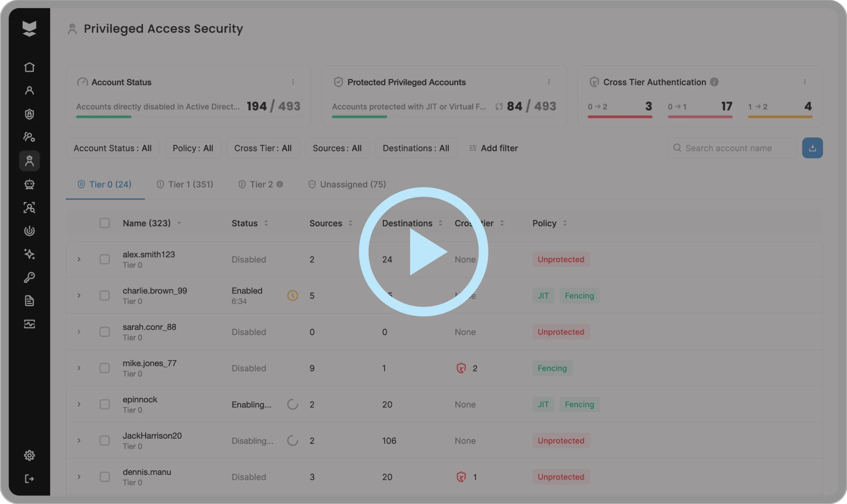Select the shield-lock security icon in sidebar
847x504 pixels.
(29, 114)
